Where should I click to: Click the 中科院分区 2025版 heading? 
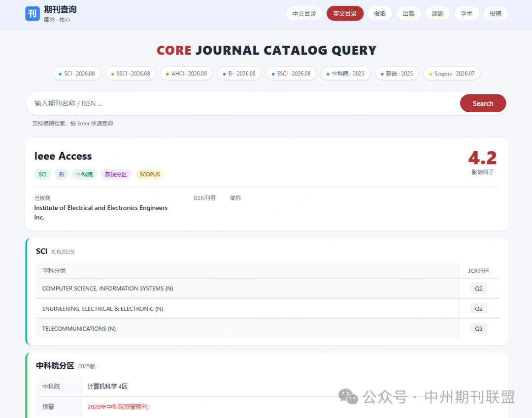pos(66,366)
